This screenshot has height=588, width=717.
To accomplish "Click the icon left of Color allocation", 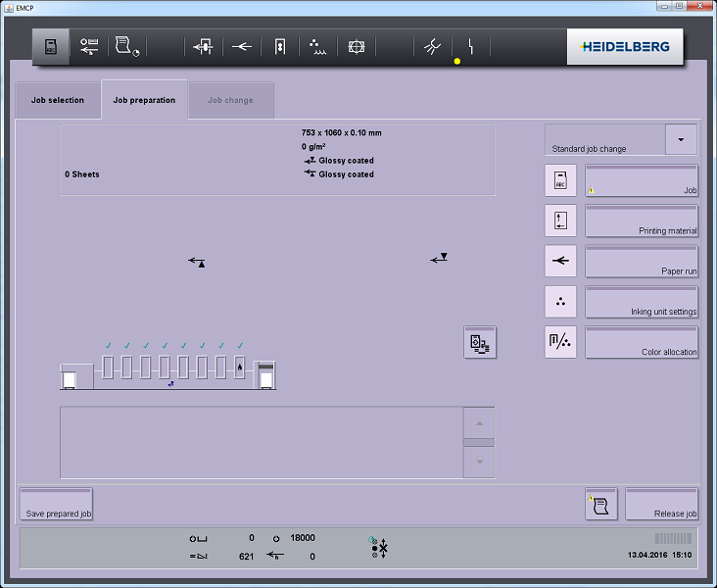I will point(560,342).
